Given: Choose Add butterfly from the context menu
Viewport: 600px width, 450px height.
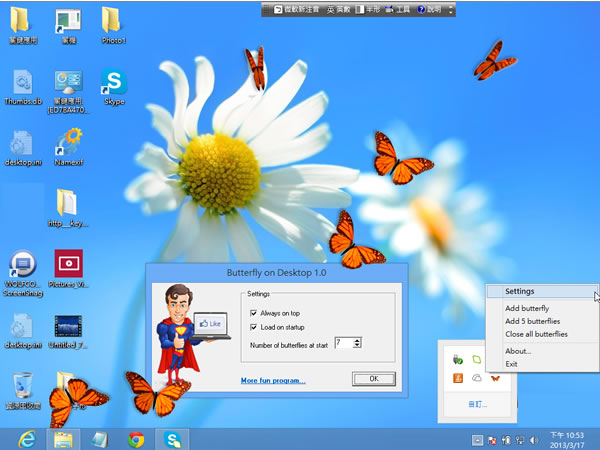Looking at the screenshot, I should click(x=527, y=308).
